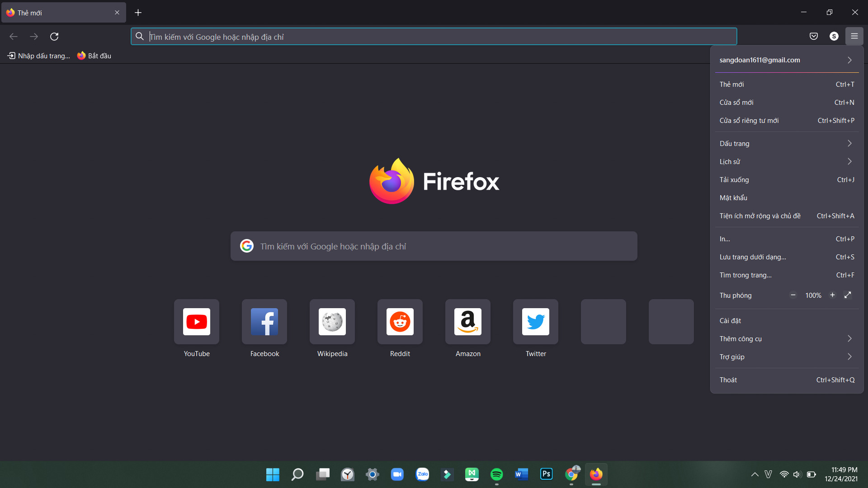Launch Zoom from the taskbar
868x488 pixels.
(397, 474)
